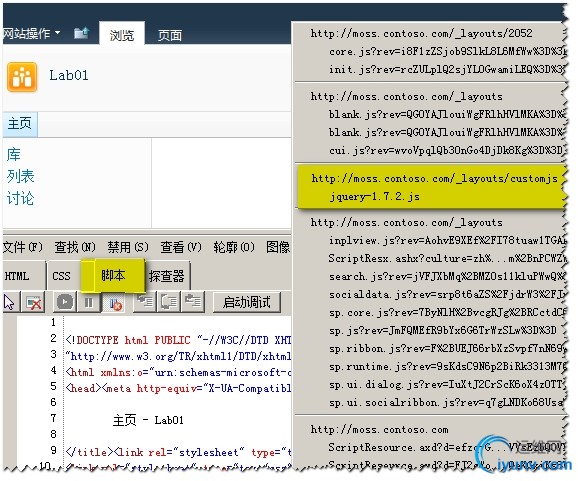This screenshot has width=578, height=481.
Task: Click the step into icon
Action: (x=145, y=302)
